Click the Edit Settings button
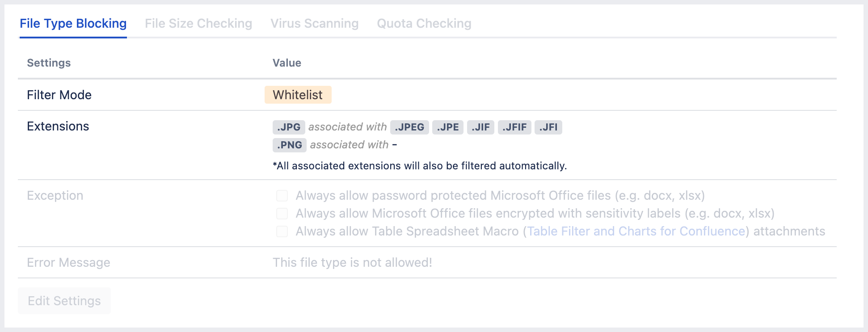This screenshot has width=868, height=332. click(64, 301)
